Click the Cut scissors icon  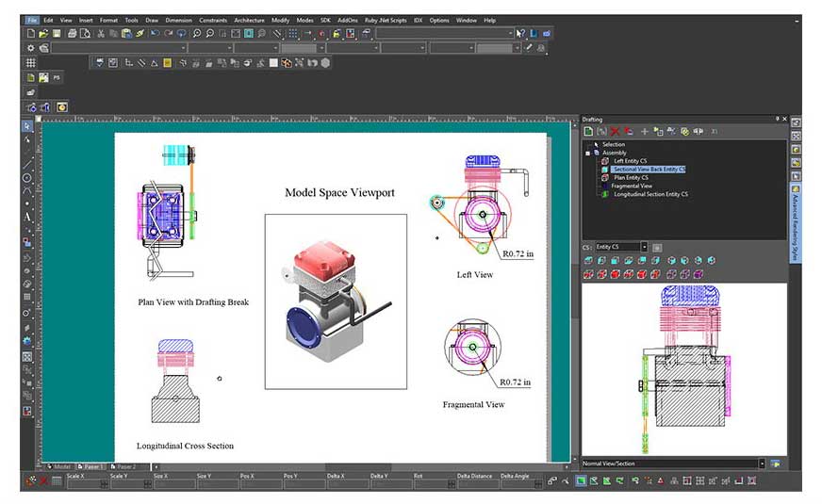(x=99, y=33)
